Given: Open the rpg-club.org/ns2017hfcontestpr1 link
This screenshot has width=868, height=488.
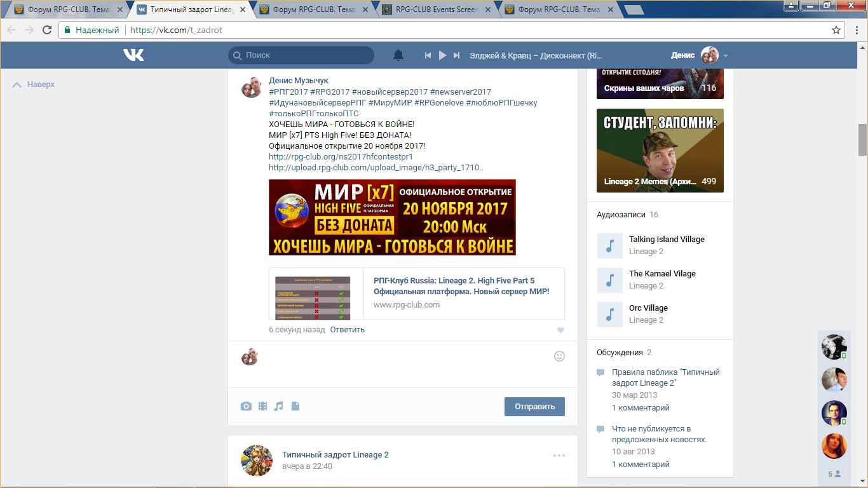Looking at the screenshot, I should [x=341, y=156].
